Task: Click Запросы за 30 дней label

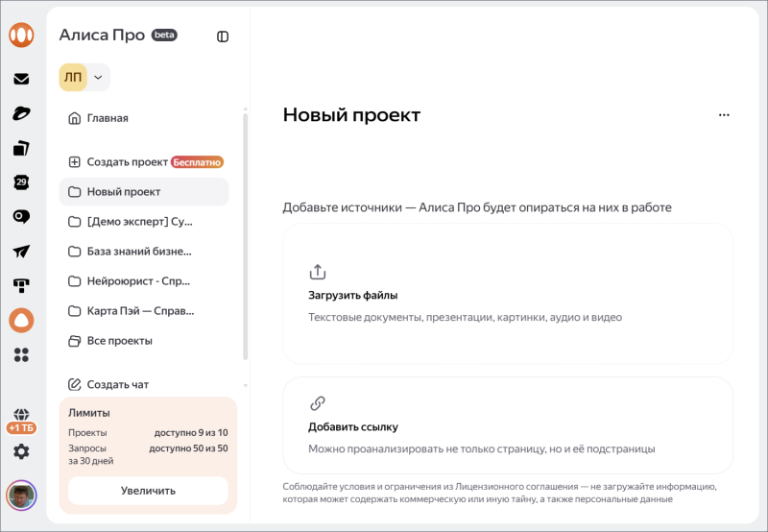Action: (90, 454)
